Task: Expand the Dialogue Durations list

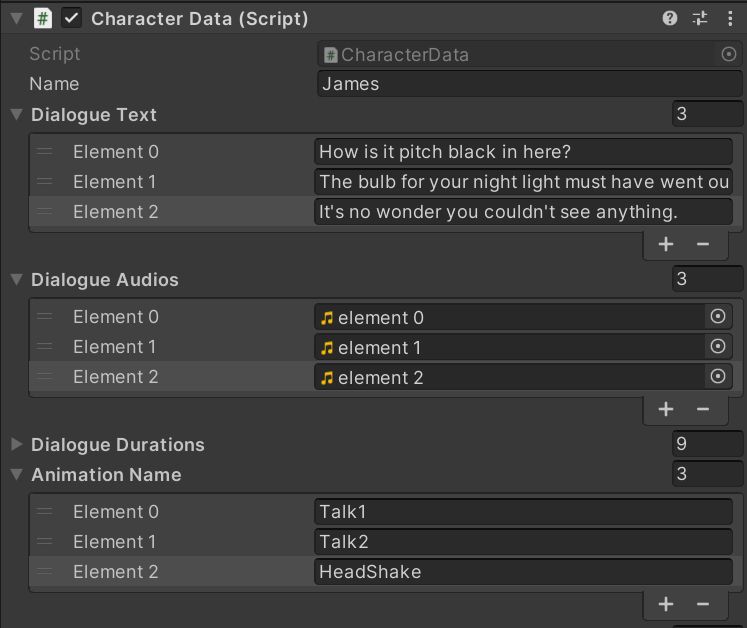Action: point(16,444)
